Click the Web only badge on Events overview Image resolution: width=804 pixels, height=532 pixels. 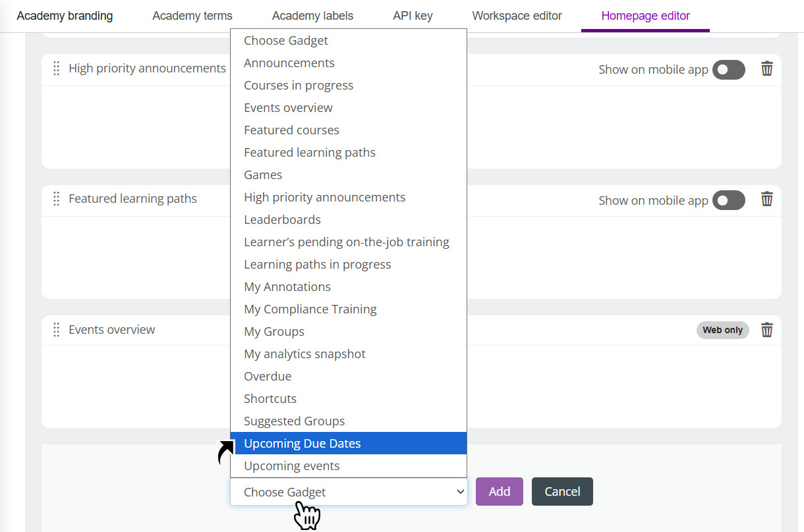[722, 330]
